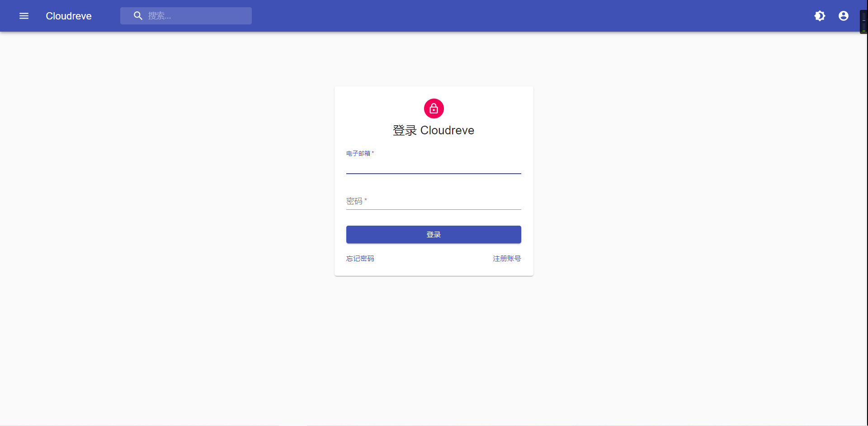The image size is (868, 426).
Task: Open the user account icon
Action: pos(843,16)
